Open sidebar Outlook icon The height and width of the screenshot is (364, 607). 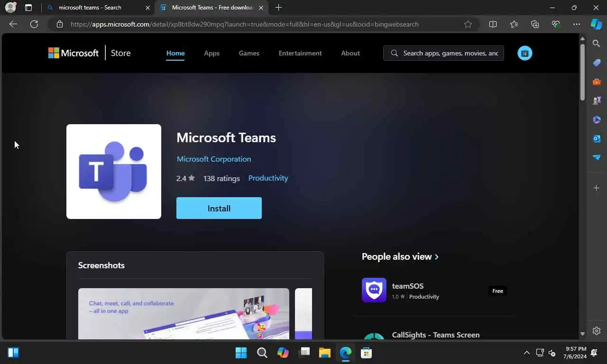[597, 138]
